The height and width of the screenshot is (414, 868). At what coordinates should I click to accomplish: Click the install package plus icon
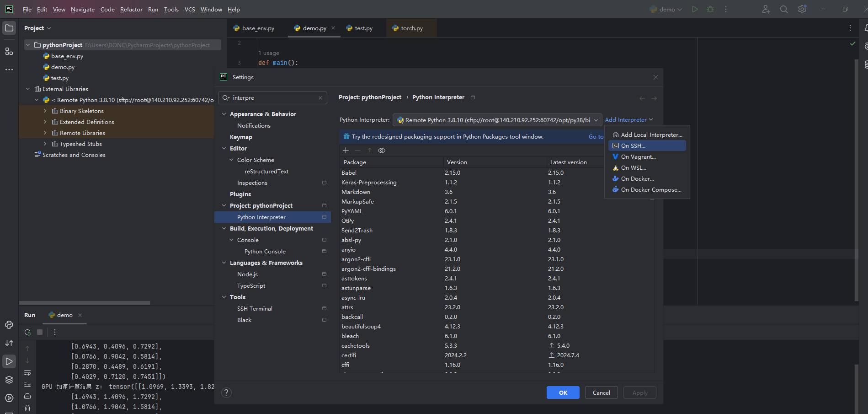click(x=346, y=151)
